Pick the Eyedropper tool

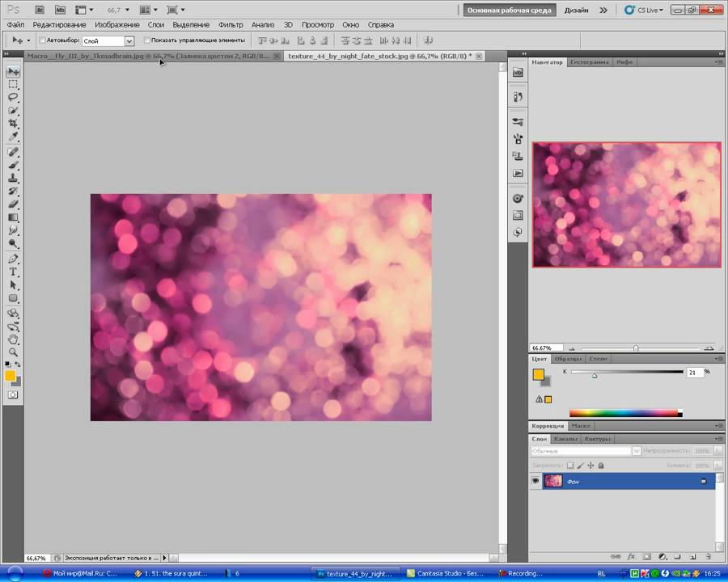pyautogui.click(x=13, y=137)
